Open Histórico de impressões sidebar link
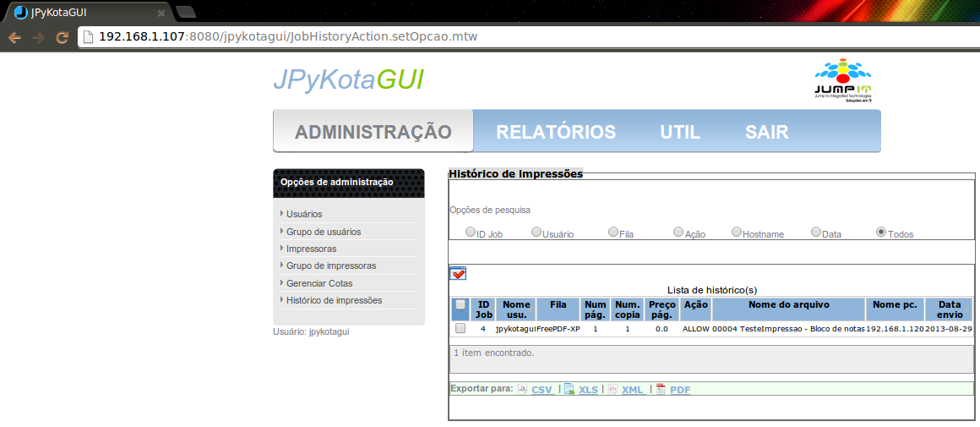The width and height of the screenshot is (980, 427). 335,300
